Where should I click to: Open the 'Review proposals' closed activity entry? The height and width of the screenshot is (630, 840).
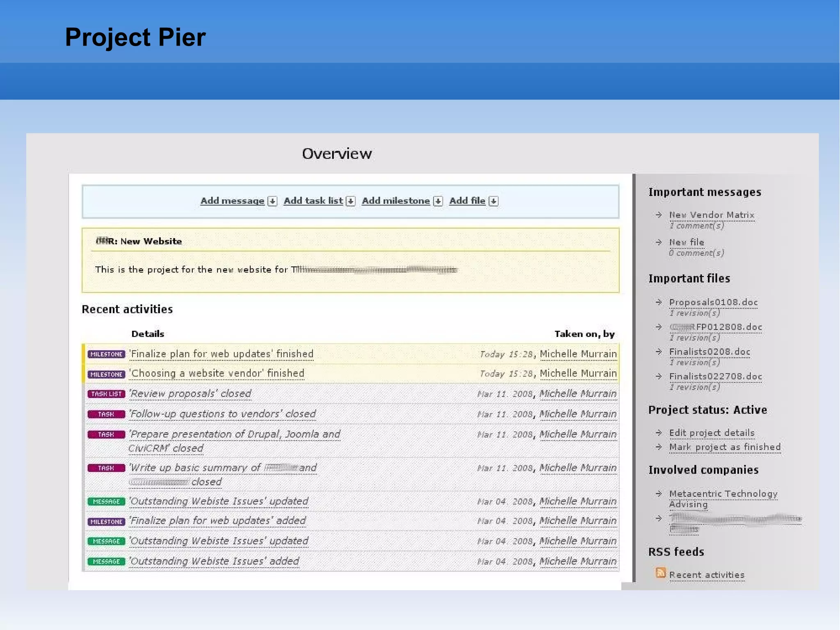pyautogui.click(x=190, y=394)
